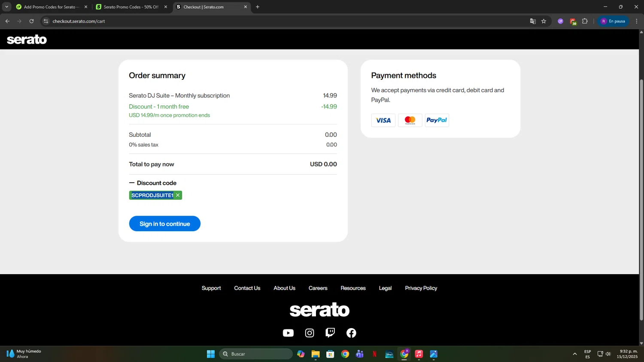Open the ESP language input switcher
The height and width of the screenshot is (362, 644).
coord(587,354)
